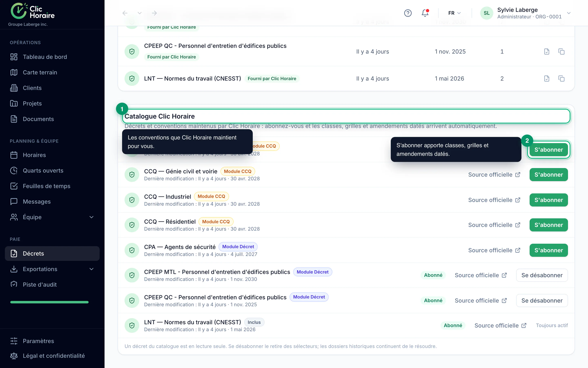Screen dimensions: 588x368
Task: Click the shield icon beside CCQ — Industriel
Action: (132, 200)
